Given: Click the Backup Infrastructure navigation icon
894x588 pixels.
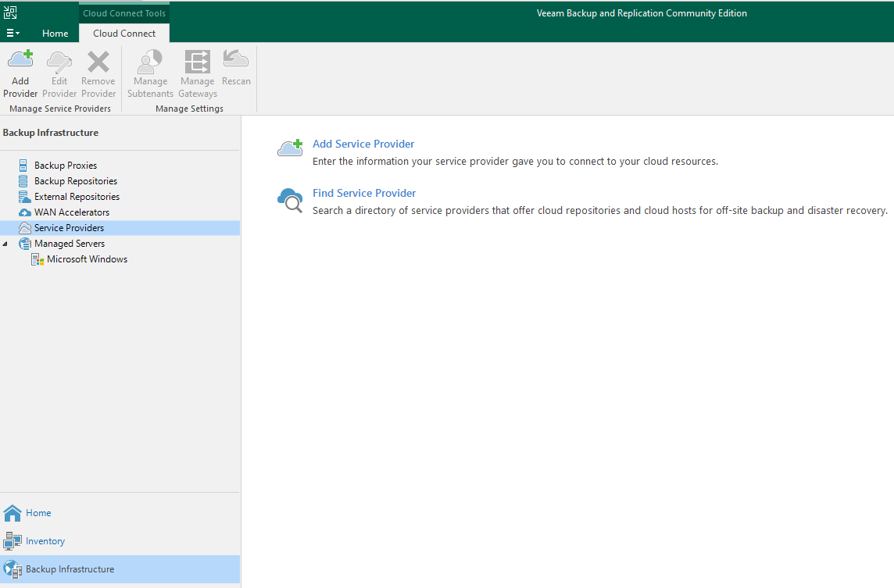Looking at the screenshot, I should (13, 569).
